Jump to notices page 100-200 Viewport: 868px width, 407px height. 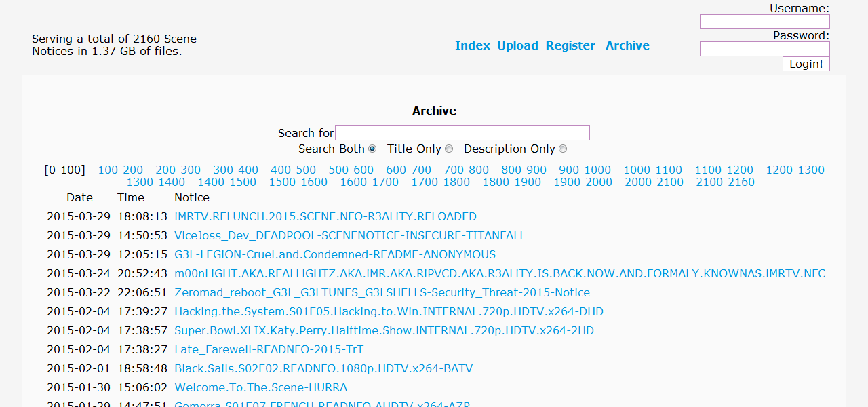121,170
